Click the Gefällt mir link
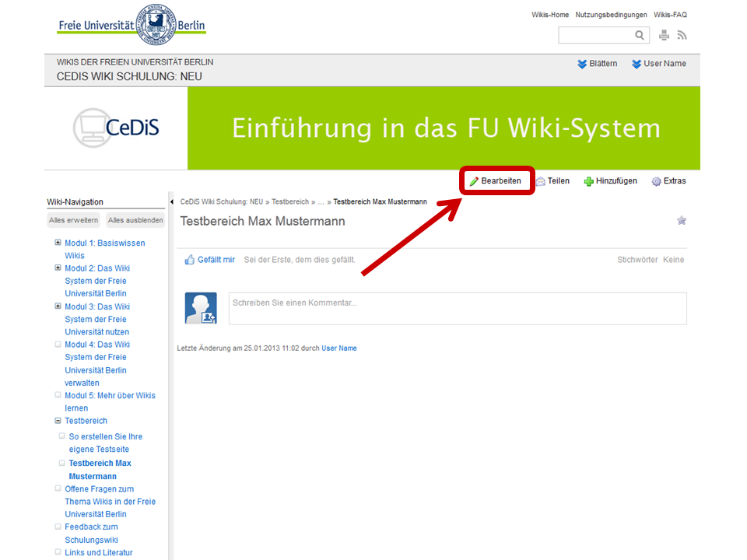Image resolution: width=747 pixels, height=560 pixels. click(216, 260)
